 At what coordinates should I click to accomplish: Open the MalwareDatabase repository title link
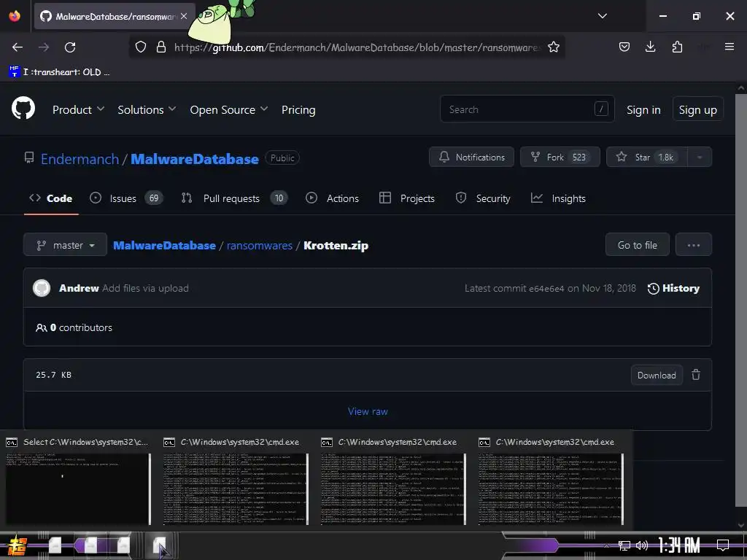point(194,159)
